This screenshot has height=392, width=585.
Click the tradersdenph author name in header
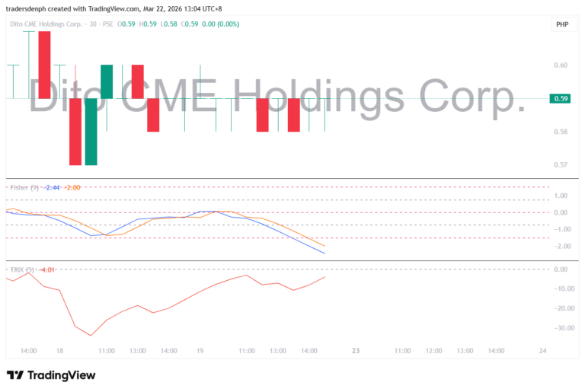30,8
